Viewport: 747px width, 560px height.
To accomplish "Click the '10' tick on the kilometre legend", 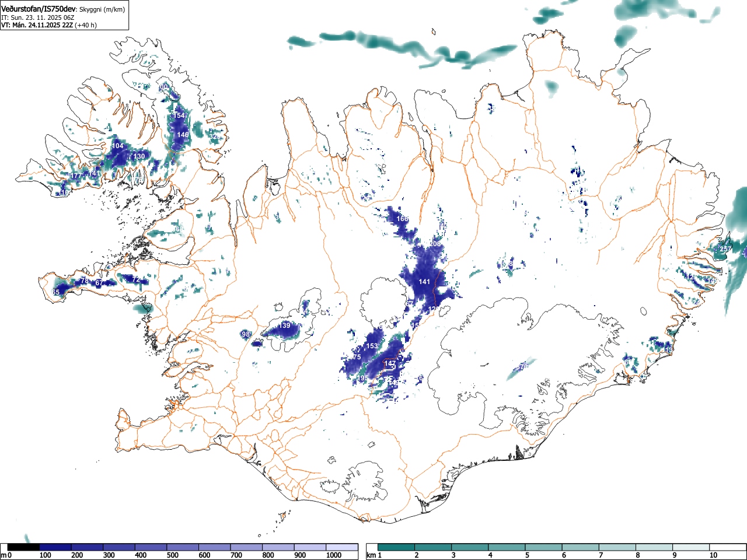I will pyautogui.click(x=713, y=555).
